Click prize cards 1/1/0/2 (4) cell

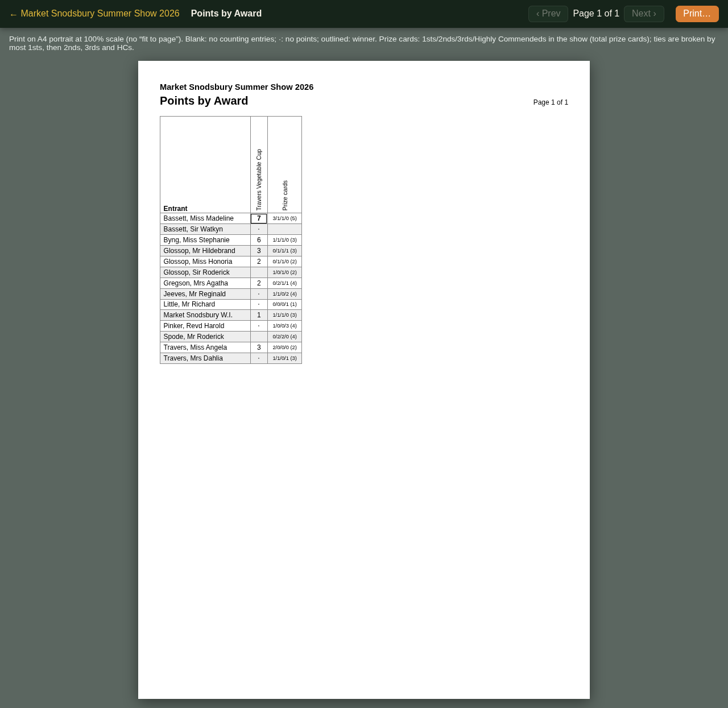285,294
